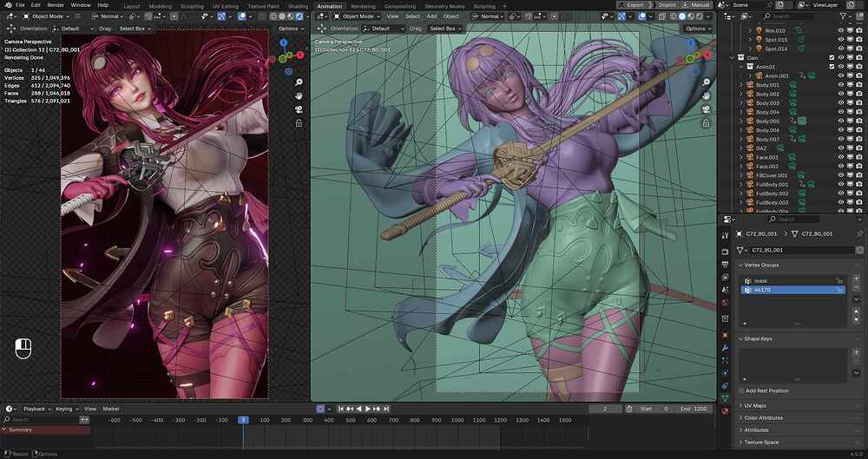Select the mask vertex group
This screenshot has height=459, width=868.
click(x=792, y=281)
